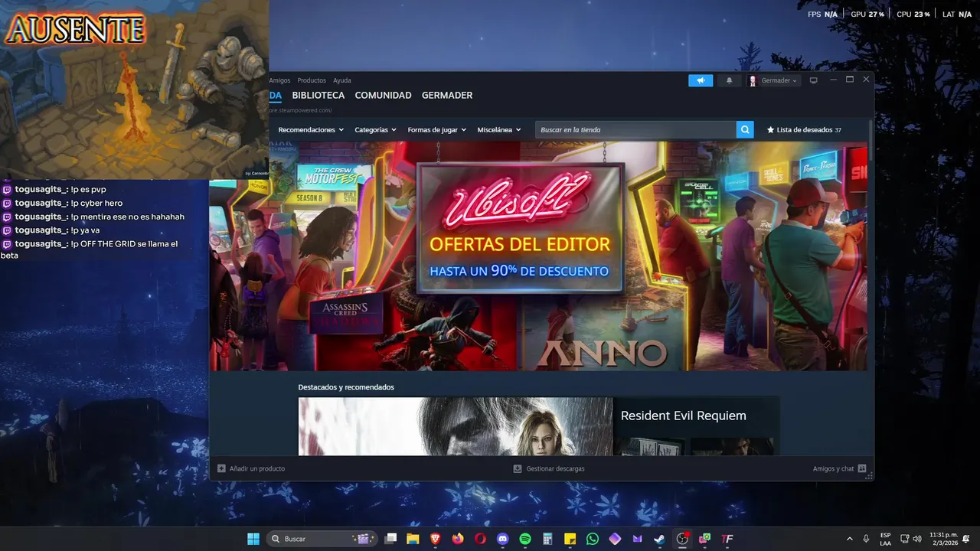The width and height of the screenshot is (980, 551).
Task: Launch Firefox from taskbar
Action: tap(458, 539)
